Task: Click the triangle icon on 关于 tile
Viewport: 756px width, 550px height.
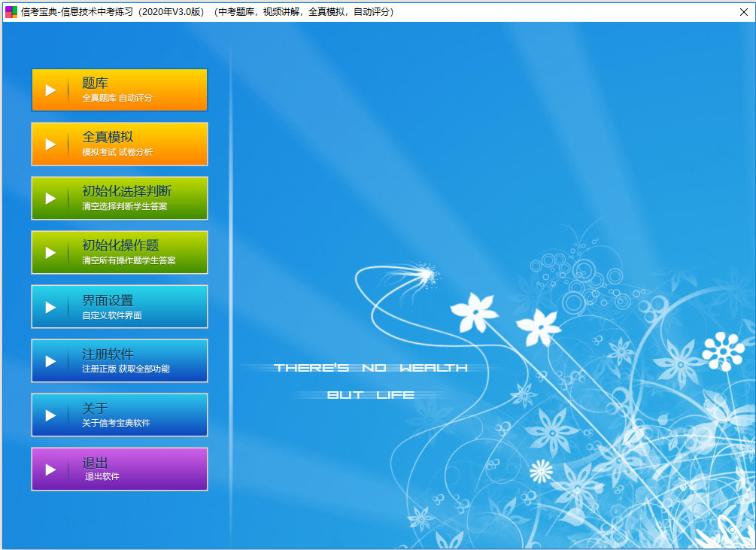Action: pos(50,415)
